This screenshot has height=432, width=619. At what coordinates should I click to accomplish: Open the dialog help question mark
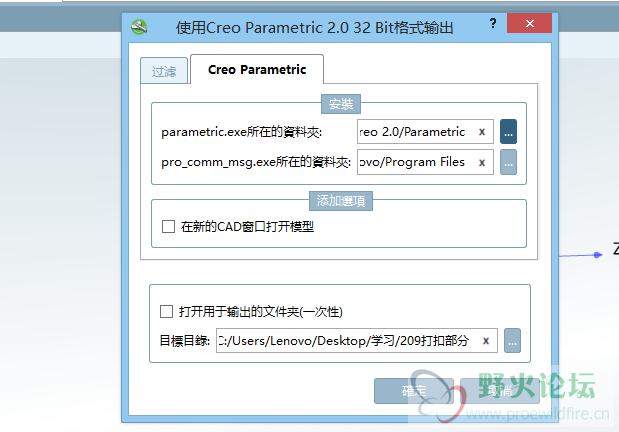tap(493, 23)
